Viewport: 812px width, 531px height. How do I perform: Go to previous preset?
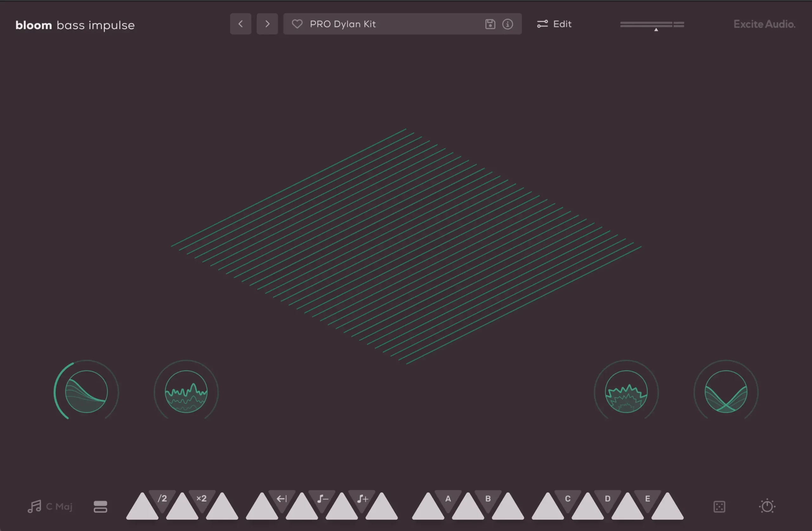pyautogui.click(x=240, y=24)
